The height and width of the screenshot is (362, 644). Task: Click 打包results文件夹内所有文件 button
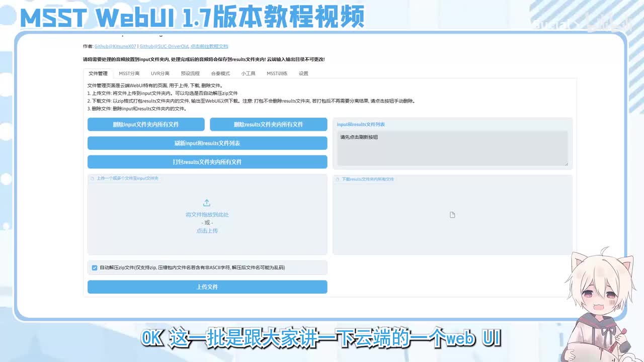tap(207, 162)
